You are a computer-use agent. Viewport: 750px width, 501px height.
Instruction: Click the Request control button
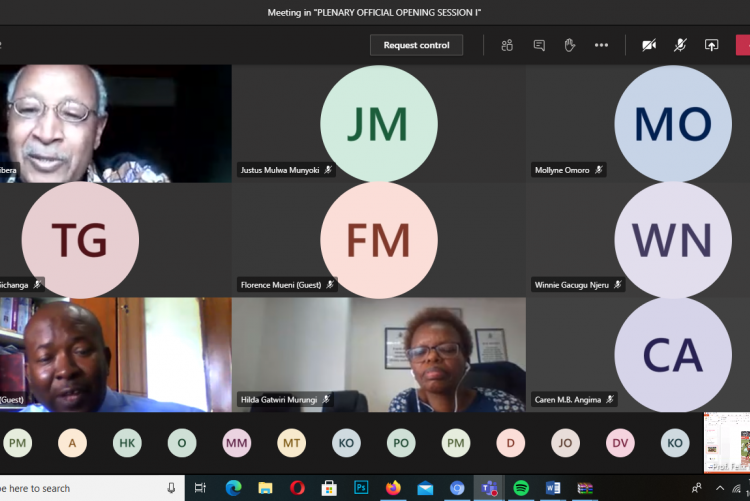click(416, 45)
